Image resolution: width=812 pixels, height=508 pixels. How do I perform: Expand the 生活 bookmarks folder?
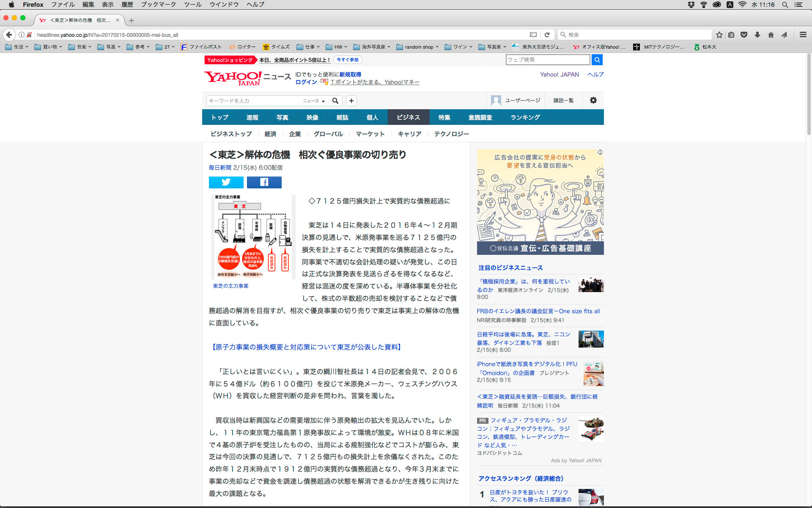coord(17,47)
